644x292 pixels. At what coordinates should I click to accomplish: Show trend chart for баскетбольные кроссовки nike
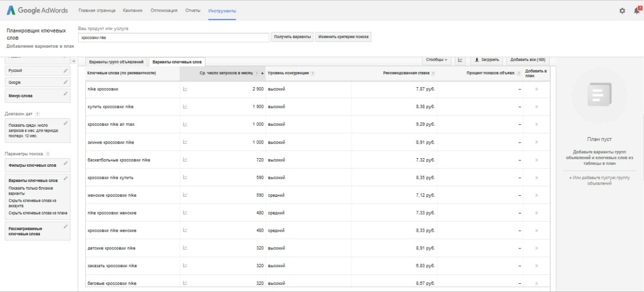click(x=185, y=160)
